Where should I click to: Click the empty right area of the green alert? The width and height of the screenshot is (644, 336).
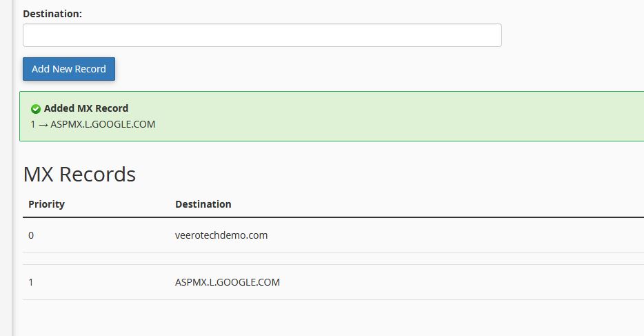448,116
